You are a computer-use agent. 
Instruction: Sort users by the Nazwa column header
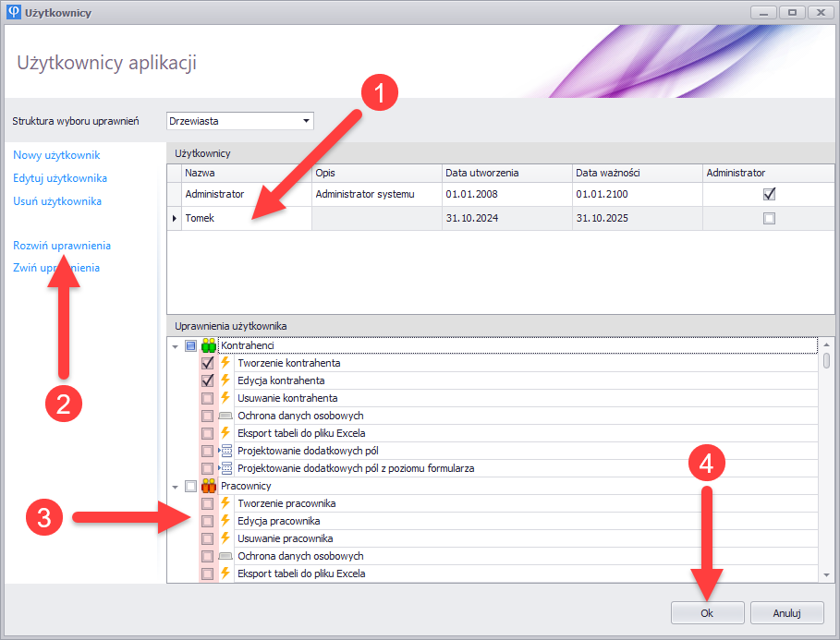[x=246, y=173]
